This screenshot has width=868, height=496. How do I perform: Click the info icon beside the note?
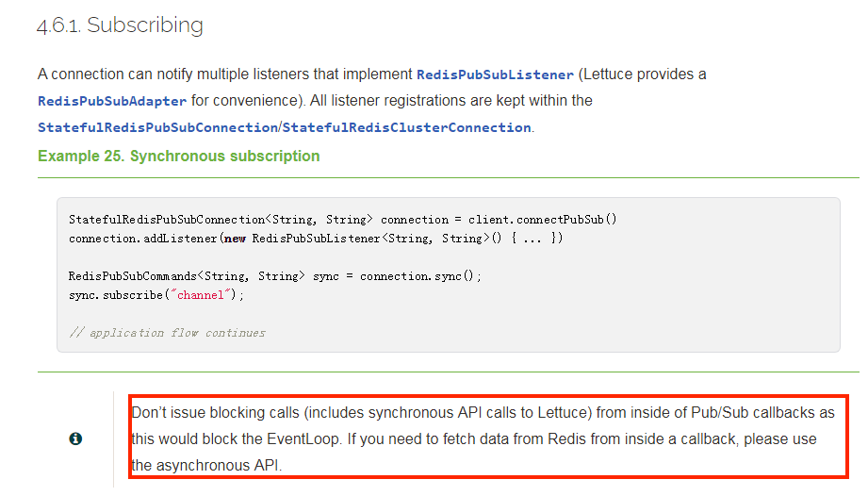(75, 439)
